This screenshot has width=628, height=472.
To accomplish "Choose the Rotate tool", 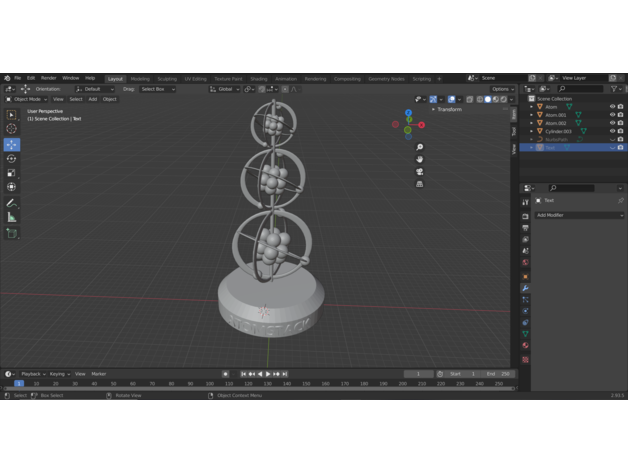I will 12,158.
